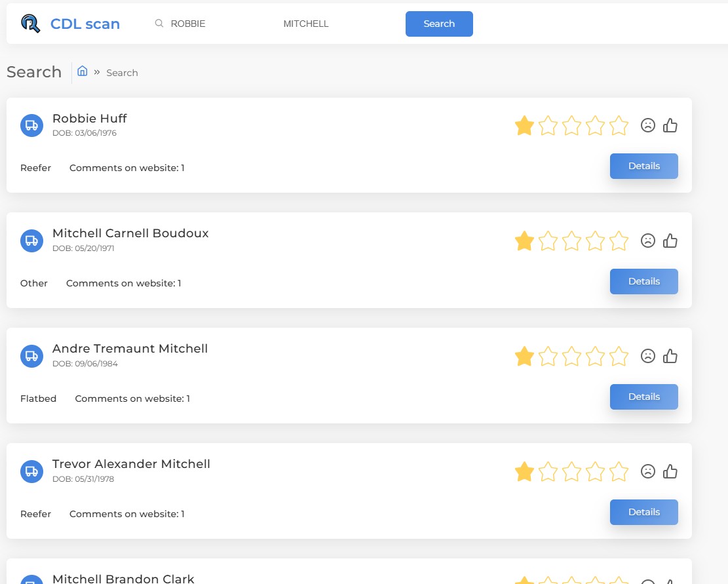Click thumbs-up icon for Mitchell Carnell Boudoux
Viewport: 728px width, 584px height.
(670, 241)
